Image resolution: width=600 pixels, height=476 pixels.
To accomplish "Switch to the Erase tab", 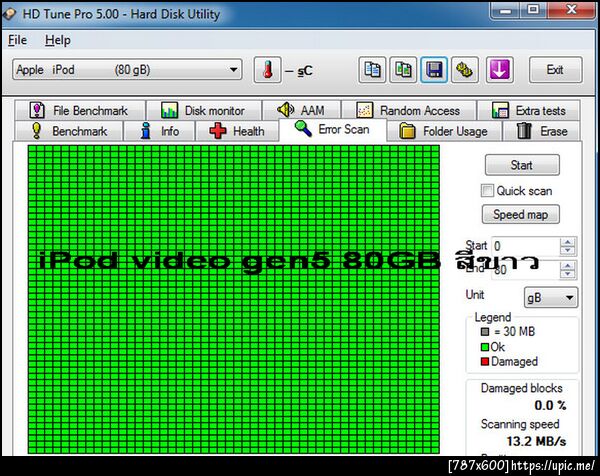I will point(541,131).
